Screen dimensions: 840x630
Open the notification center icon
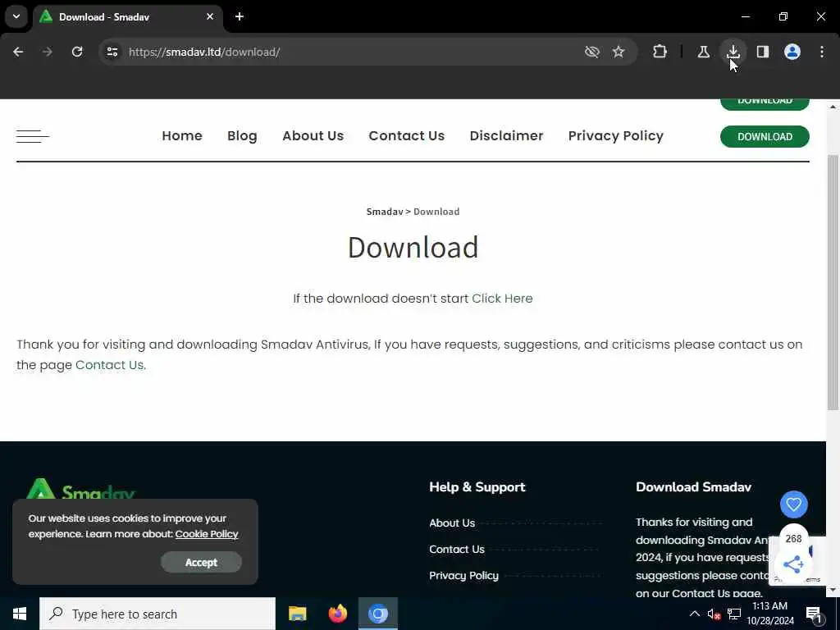tap(815, 614)
